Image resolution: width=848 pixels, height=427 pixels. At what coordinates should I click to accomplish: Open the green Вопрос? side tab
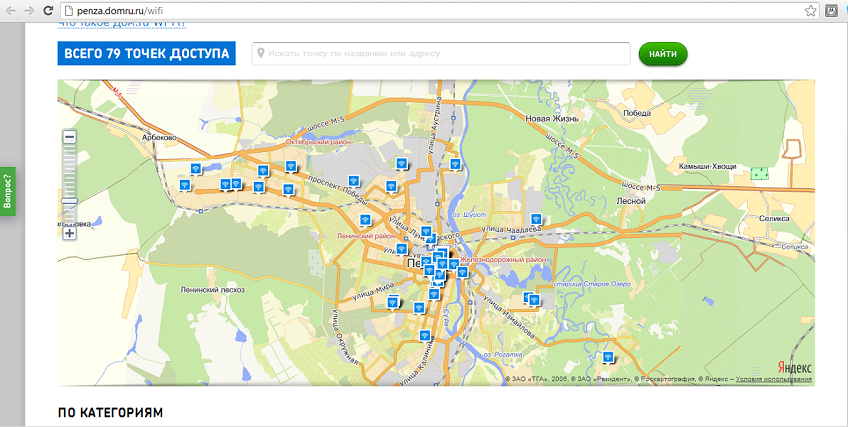tap(8, 188)
